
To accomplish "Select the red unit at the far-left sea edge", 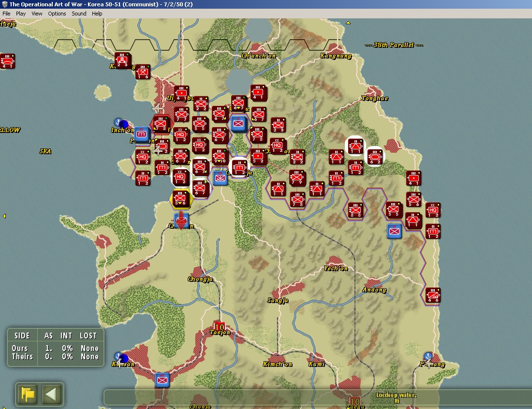I will pos(7,61).
